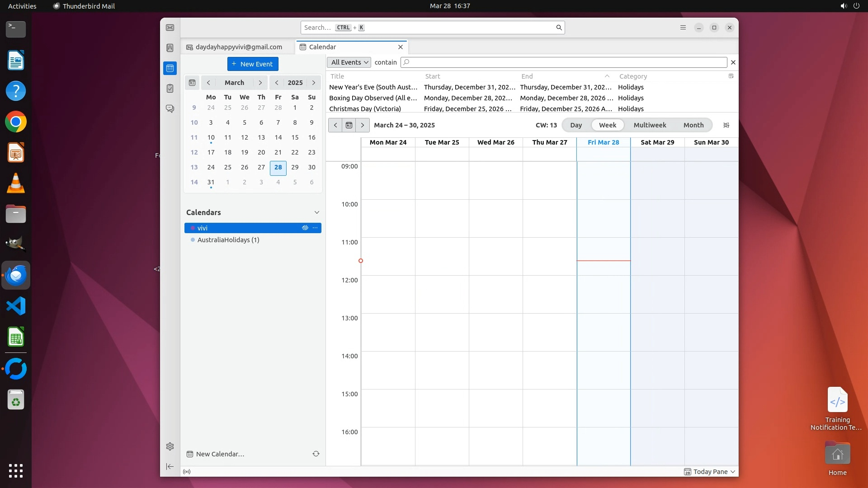Expand the Today Pane dropdown

point(733,471)
